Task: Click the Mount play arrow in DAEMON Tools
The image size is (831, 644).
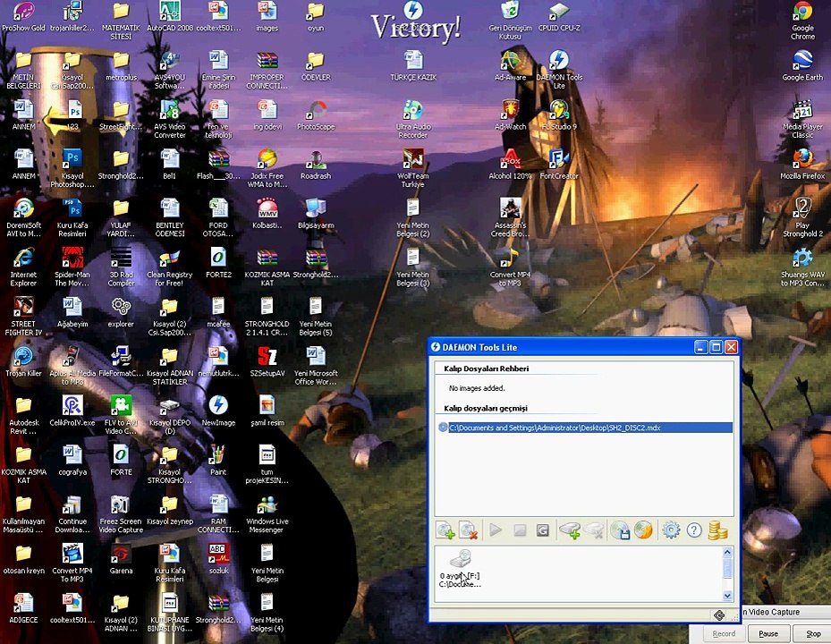Action: click(496, 530)
